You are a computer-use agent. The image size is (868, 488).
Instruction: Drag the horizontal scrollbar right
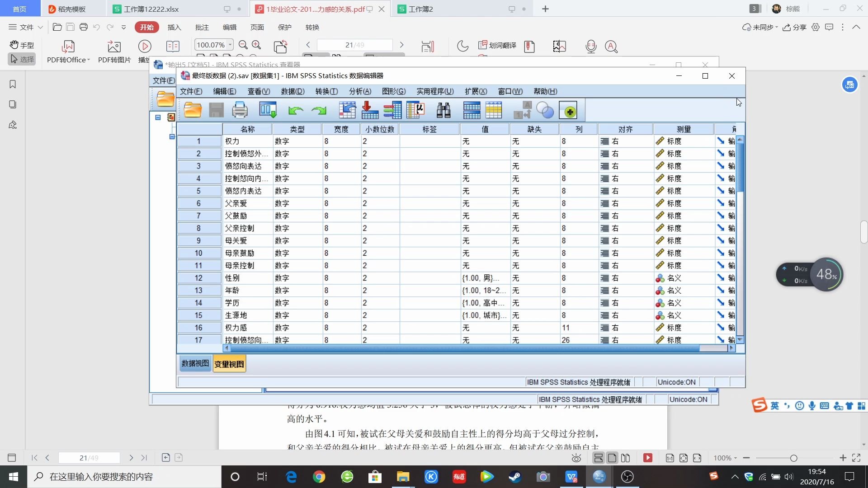pos(732,348)
